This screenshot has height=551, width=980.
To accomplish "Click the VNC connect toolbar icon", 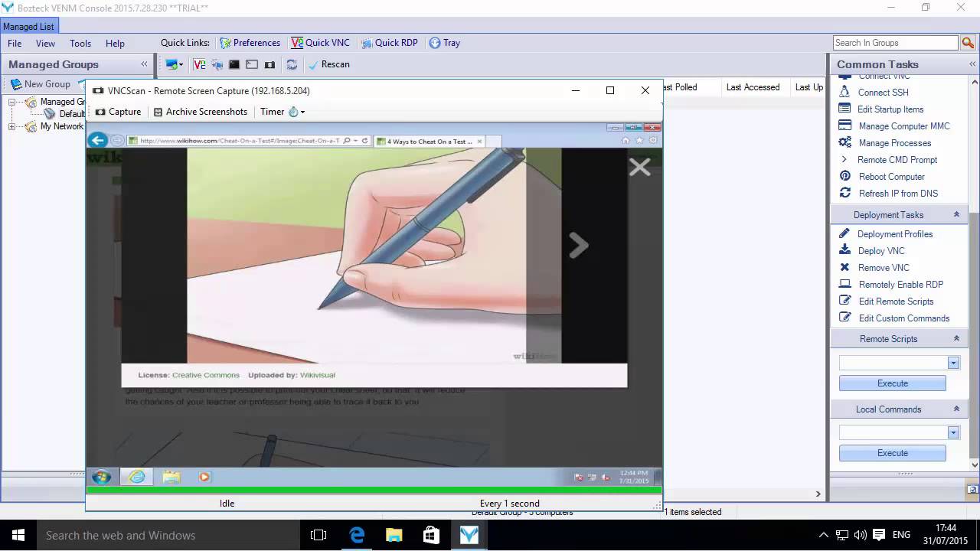I will coord(199,65).
